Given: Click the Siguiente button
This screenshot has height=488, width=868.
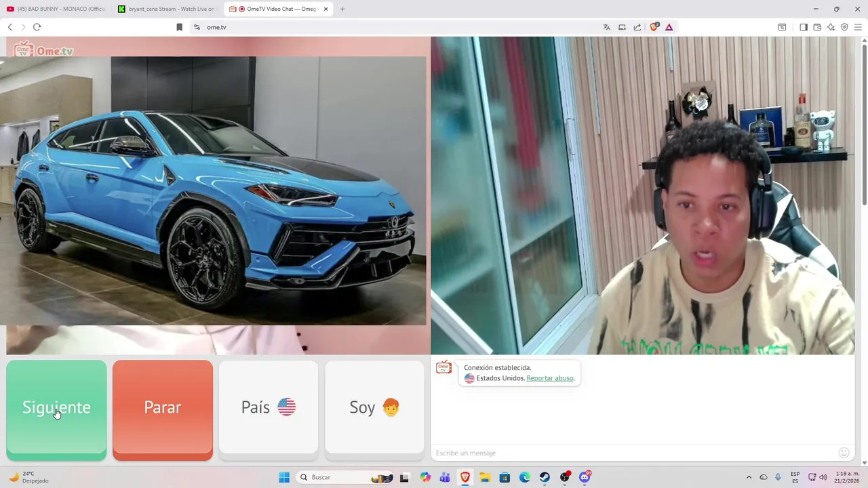Looking at the screenshot, I should pos(56,410).
